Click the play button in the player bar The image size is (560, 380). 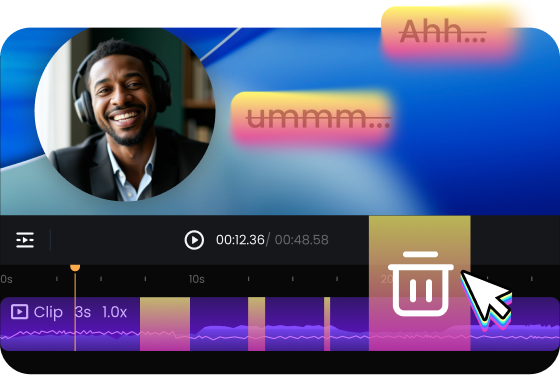pos(194,240)
